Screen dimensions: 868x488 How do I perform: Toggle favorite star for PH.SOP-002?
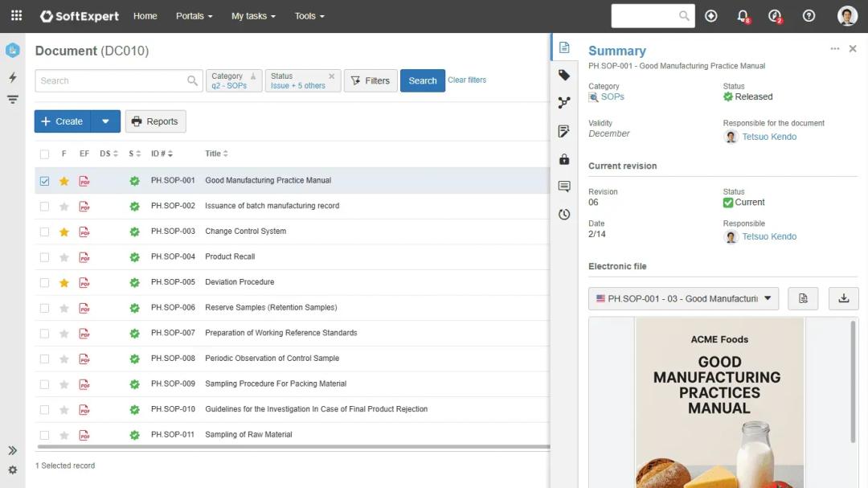[64, 207]
